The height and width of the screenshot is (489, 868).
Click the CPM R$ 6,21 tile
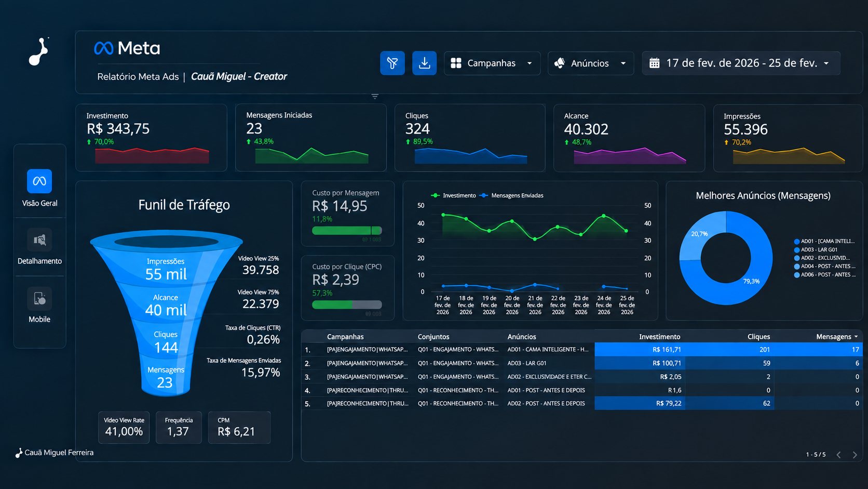pos(239,428)
